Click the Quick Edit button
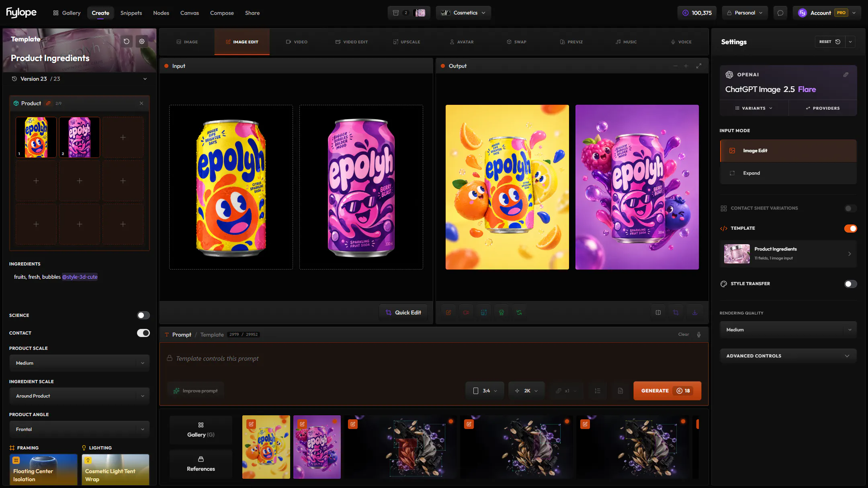 coord(403,312)
